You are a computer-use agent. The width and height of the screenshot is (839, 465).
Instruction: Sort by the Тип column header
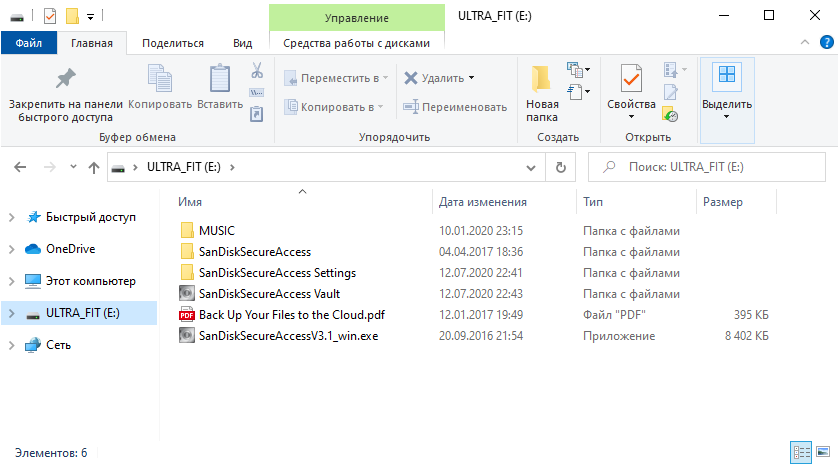593,202
